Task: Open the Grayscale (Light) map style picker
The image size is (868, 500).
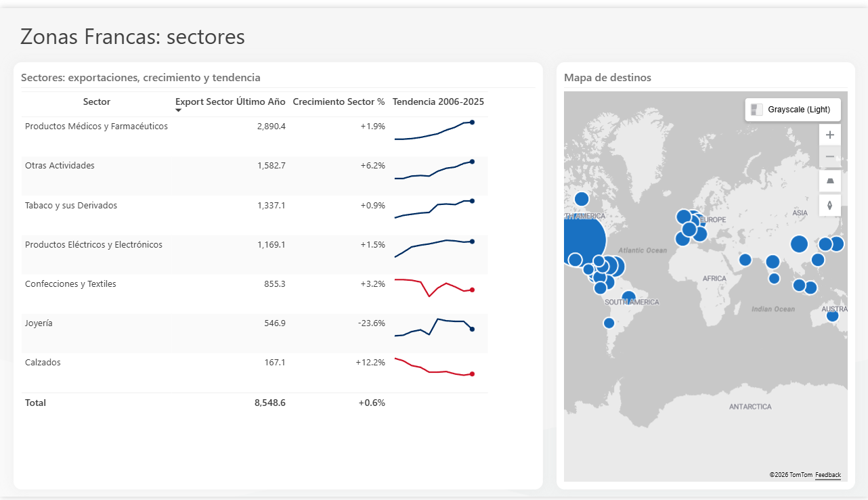Action: tap(793, 110)
